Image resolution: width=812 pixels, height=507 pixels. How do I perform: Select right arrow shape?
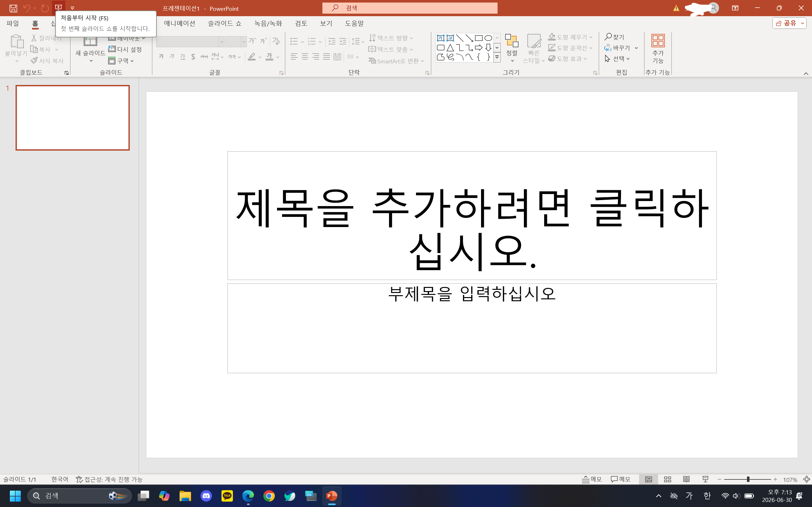(479, 48)
